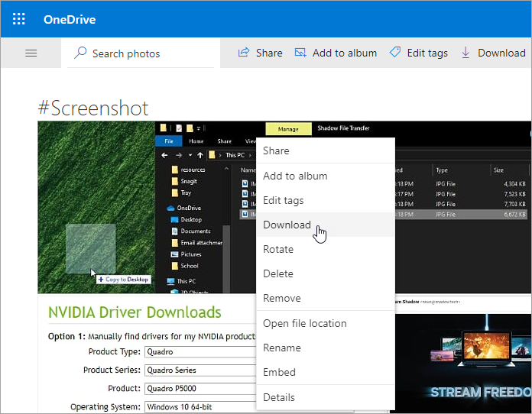Focus the Search photos field

coord(141,53)
